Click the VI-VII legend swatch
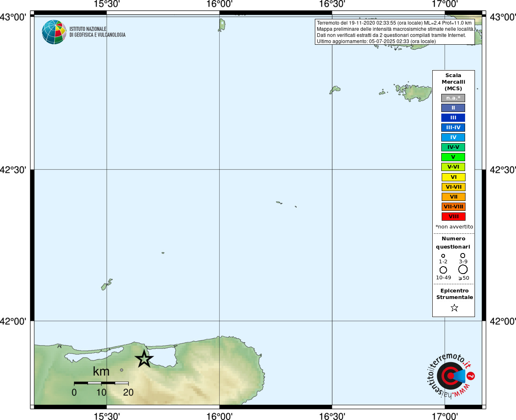The height and width of the screenshot is (420, 516). 454,187
